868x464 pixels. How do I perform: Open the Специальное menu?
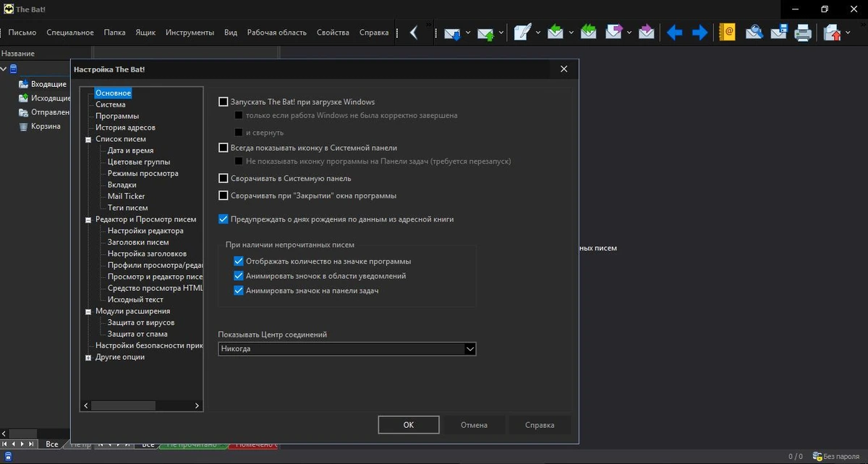(x=70, y=33)
